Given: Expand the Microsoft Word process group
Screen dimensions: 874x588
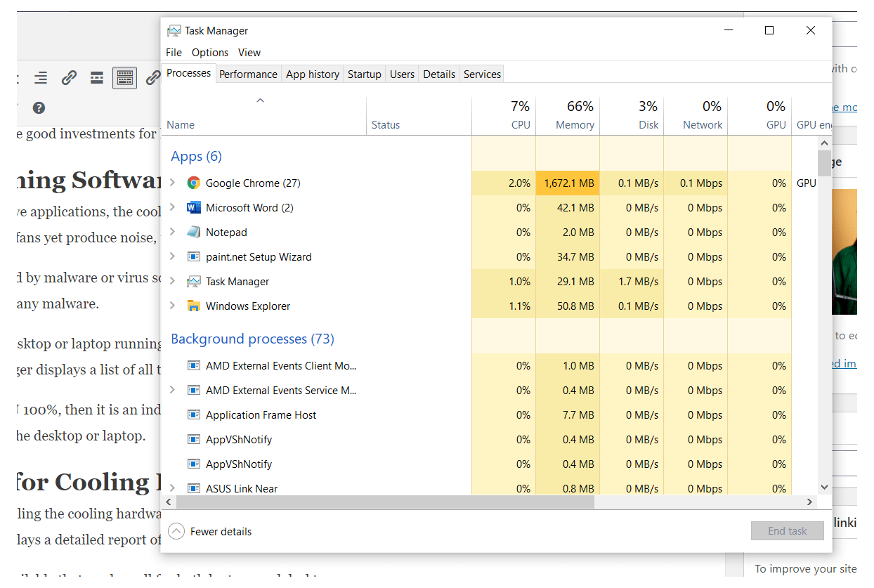Looking at the screenshot, I should click(x=172, y=207).
